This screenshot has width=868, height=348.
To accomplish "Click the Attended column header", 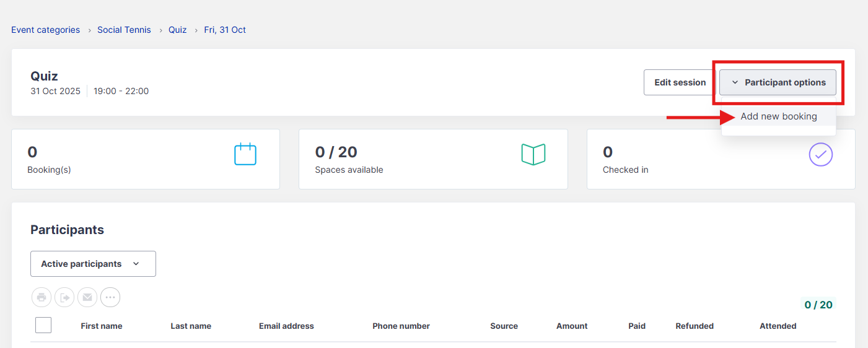I will point(778,326).
